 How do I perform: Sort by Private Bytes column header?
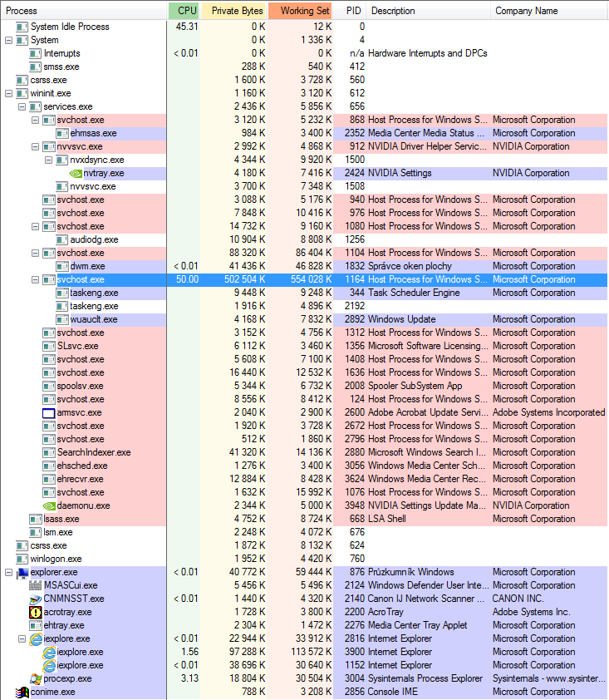[233, 11]
